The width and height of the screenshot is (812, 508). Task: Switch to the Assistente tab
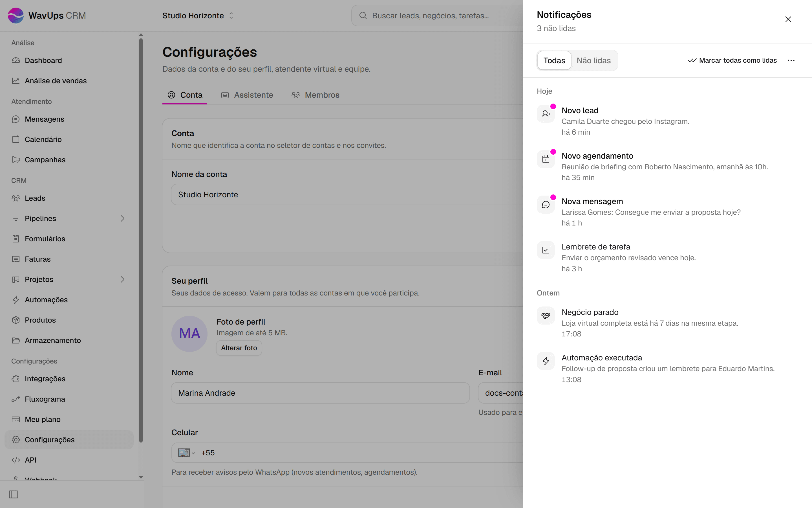pos(247,95)
